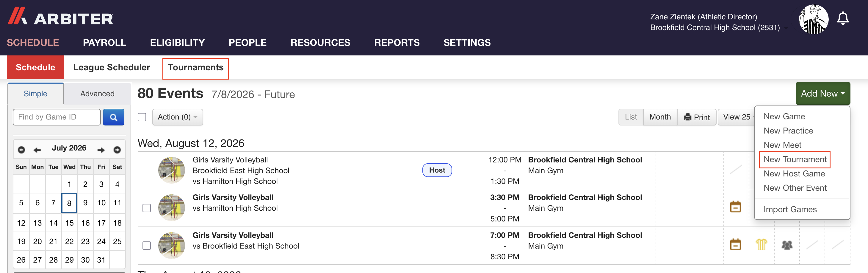Collapse the Add New dropdown button
Viewport: 868px width, 273px height.
822,94
